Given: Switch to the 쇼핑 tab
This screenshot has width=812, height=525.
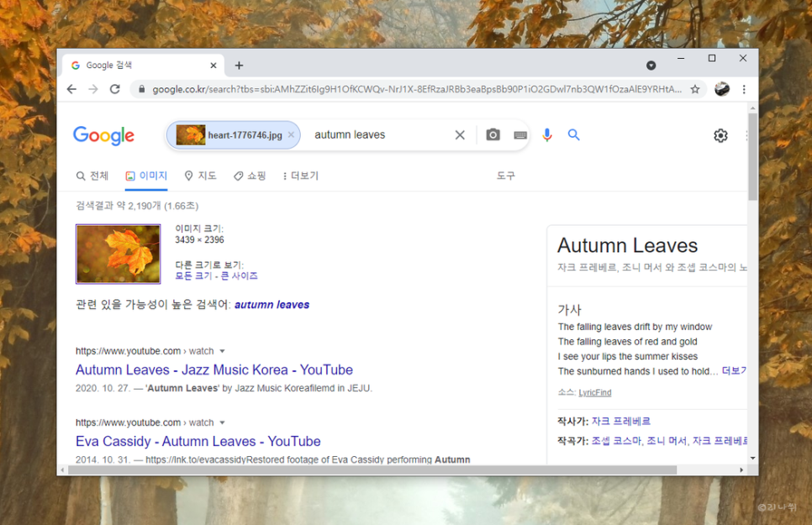Looking at the screenshot, I should coord(250,176).
